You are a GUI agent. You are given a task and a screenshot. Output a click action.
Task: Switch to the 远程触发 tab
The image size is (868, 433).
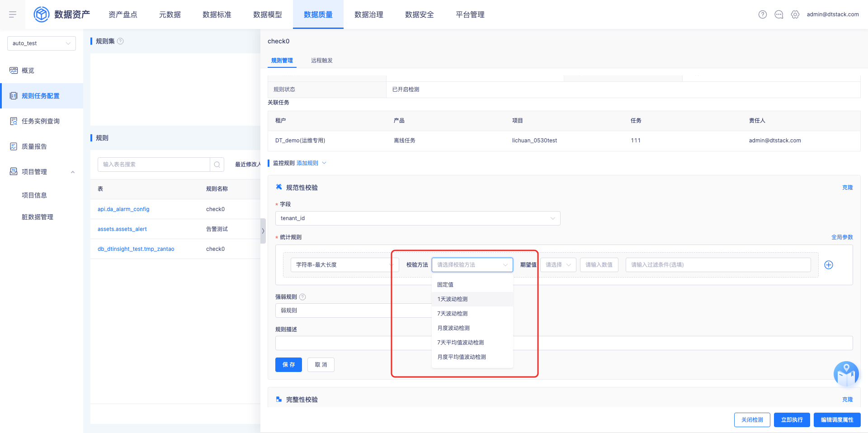coord(321,61)
